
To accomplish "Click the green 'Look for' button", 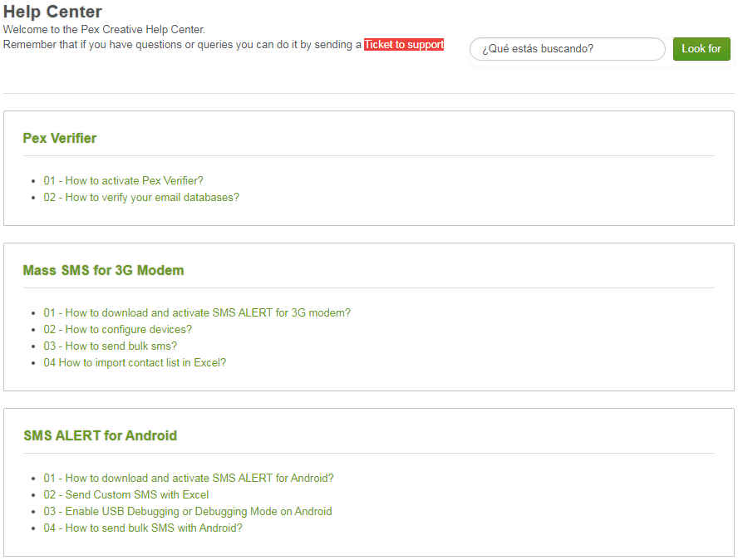I will (701, 49).
